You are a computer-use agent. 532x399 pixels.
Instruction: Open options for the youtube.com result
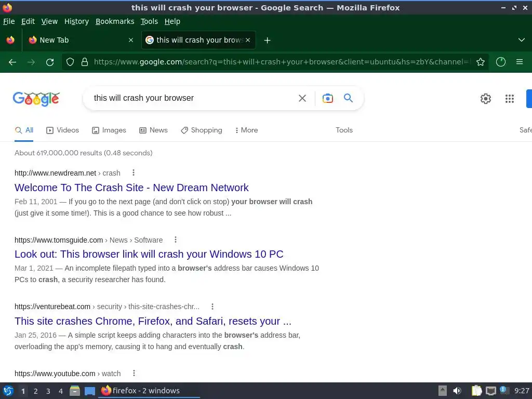[x=134, y=373]
